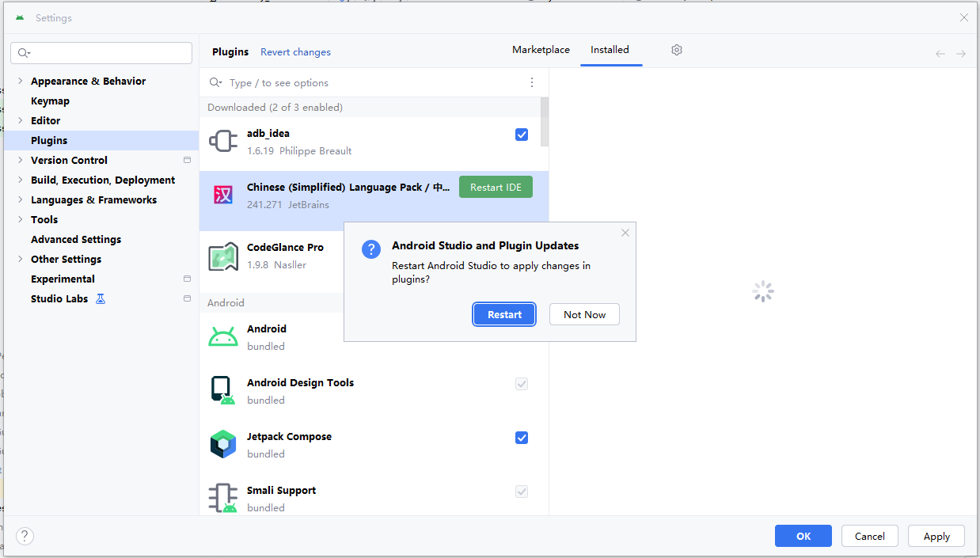Disable the adb_idea plugin checkbox
Image resolution: width=980 pixels, height=558 pixels.
tap(522, 135)
